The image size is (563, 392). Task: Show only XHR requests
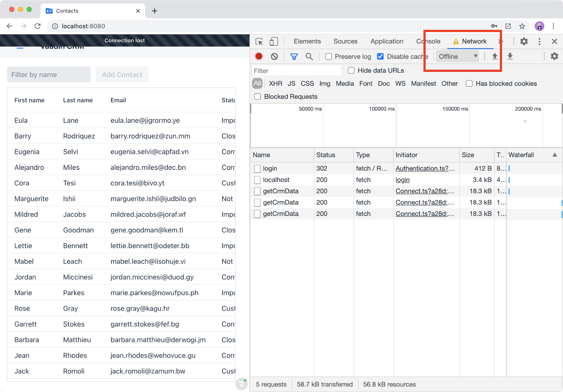[275, 83]
